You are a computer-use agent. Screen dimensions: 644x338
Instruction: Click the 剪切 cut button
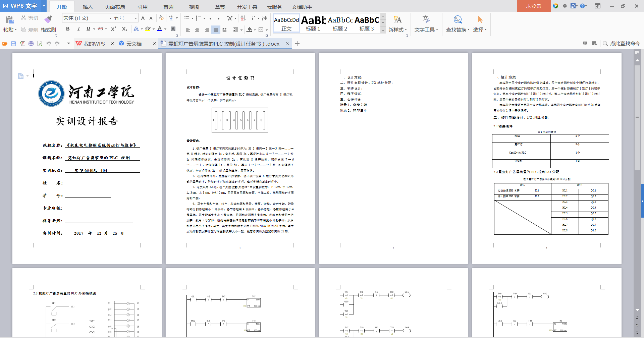point(30,18)
